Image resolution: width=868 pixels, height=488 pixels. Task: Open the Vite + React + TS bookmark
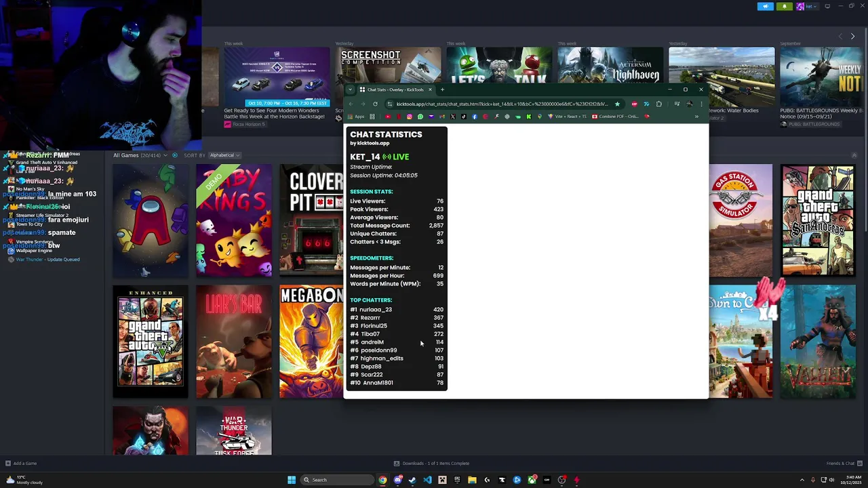point(568,117)
